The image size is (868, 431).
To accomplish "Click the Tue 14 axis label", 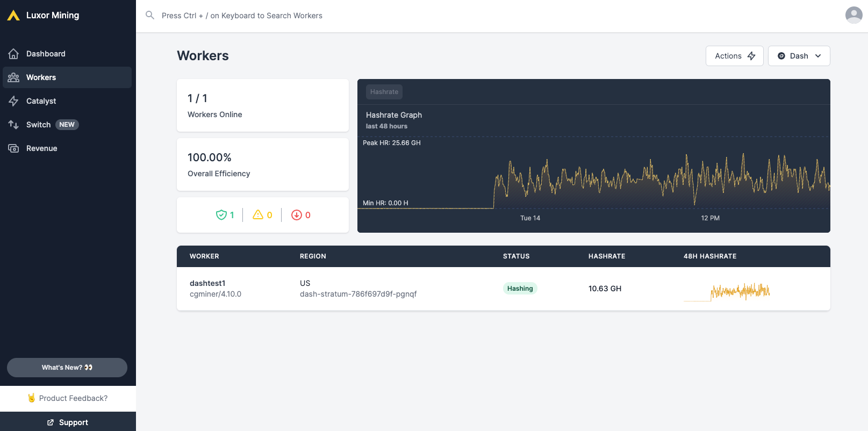I will pyautogui.click(x=530, y=218).
